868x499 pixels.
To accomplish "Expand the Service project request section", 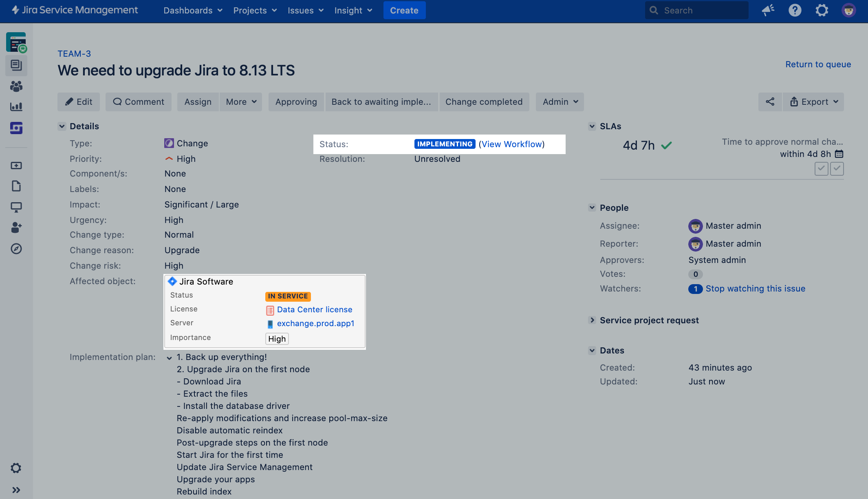I will point(592,320).
